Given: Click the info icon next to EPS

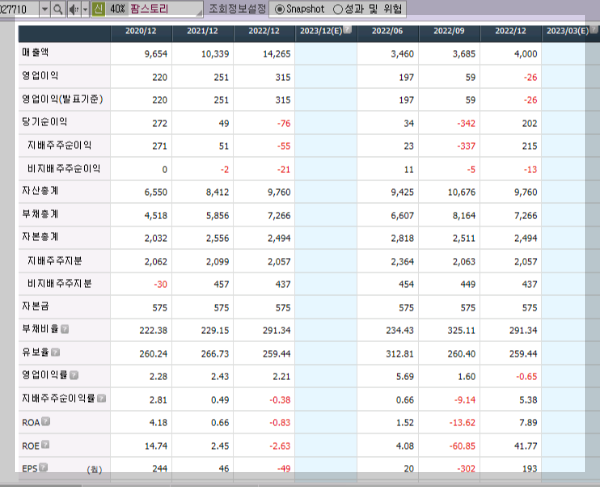Looking at the screenshot, I should [x=43, y=467].
